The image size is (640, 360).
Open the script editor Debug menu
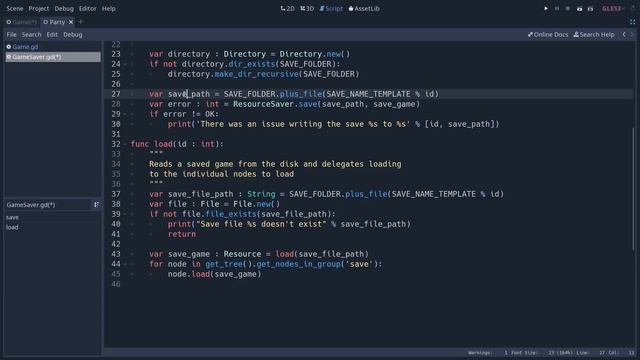(73, 35)
